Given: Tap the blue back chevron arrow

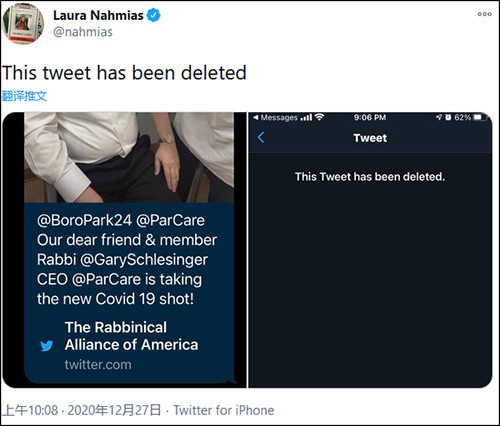Looking at the screenshot, I should click(x=261, y=137).
